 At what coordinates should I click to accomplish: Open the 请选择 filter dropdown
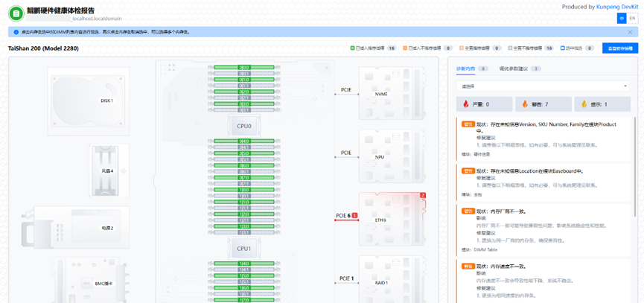click(542, 86)
